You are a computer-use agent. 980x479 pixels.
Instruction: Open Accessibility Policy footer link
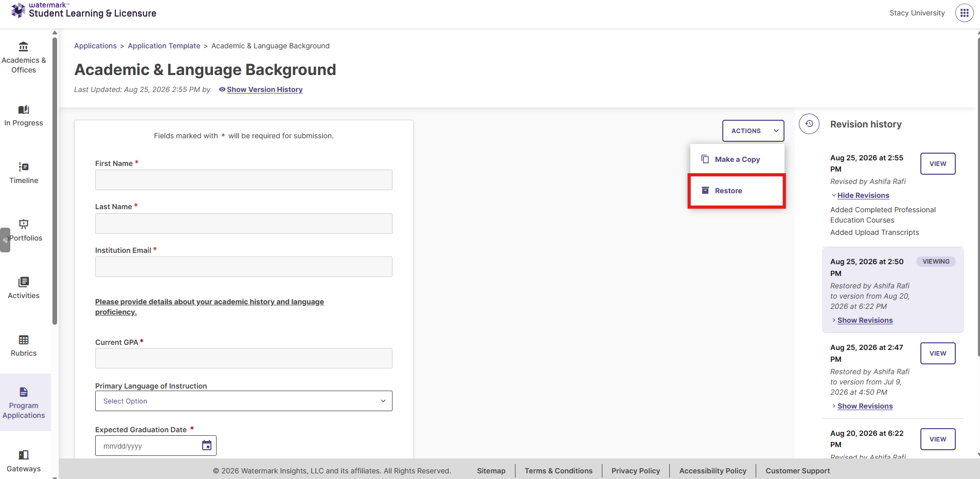(713, 471)
